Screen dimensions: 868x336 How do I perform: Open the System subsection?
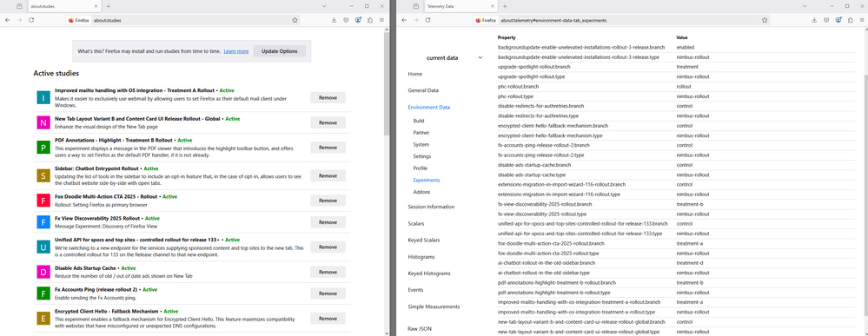(x=421, y=144)
